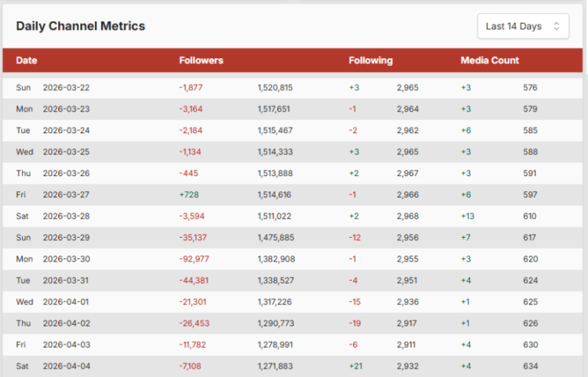The width and height of the screenshot is (588, 377).
Task: Select the Daily Channel Metrics title
Action: (80, 26)
